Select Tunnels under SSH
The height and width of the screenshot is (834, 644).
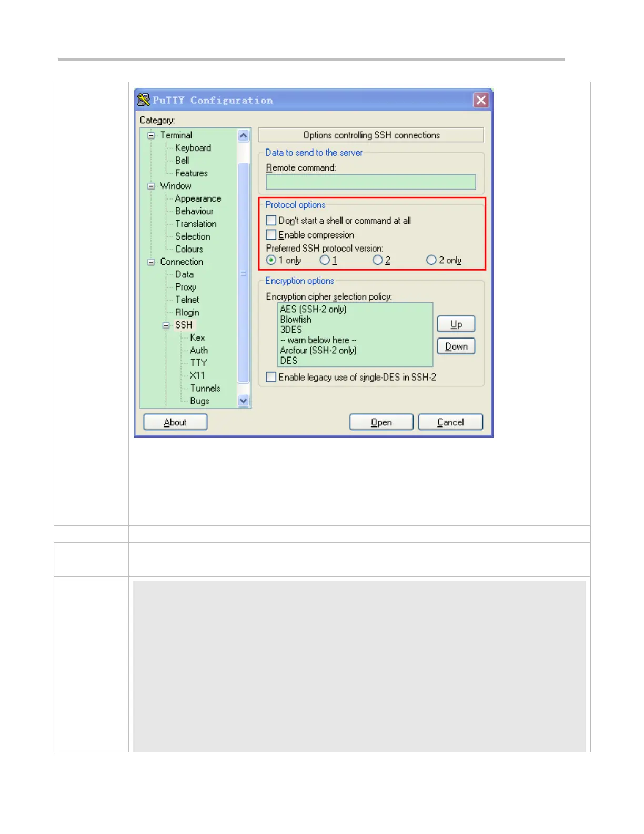pos(205,388)
